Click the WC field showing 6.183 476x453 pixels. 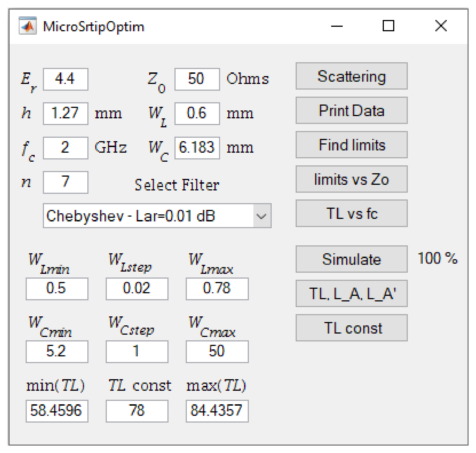pyautogui.click(x=197, y=148)
